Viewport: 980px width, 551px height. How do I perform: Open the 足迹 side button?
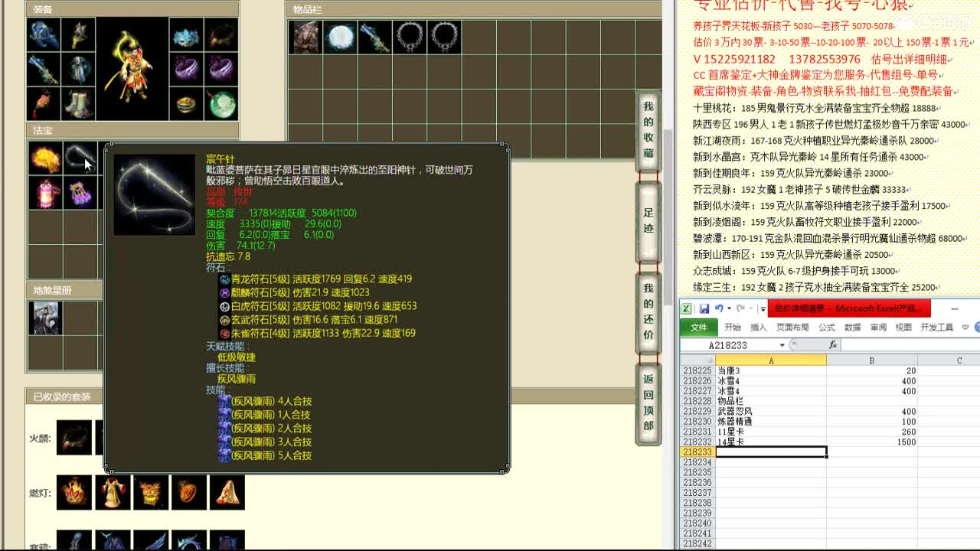(648, 221)
